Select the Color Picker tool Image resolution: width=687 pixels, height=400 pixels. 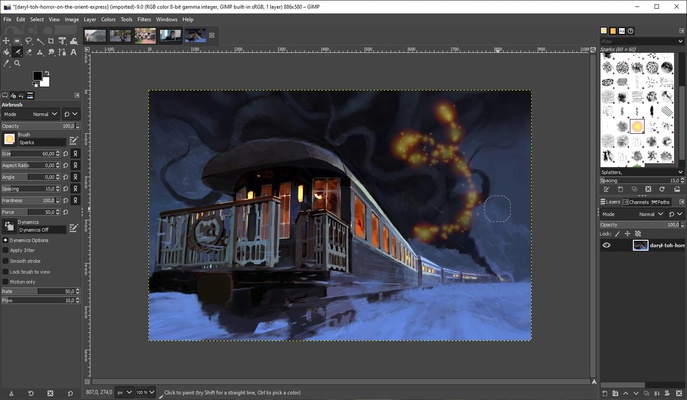pos(6,64)
